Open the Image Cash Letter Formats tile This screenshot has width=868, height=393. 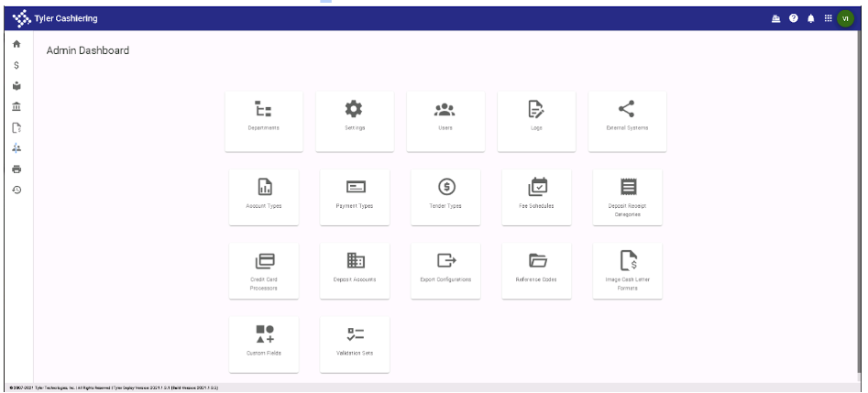627,271
